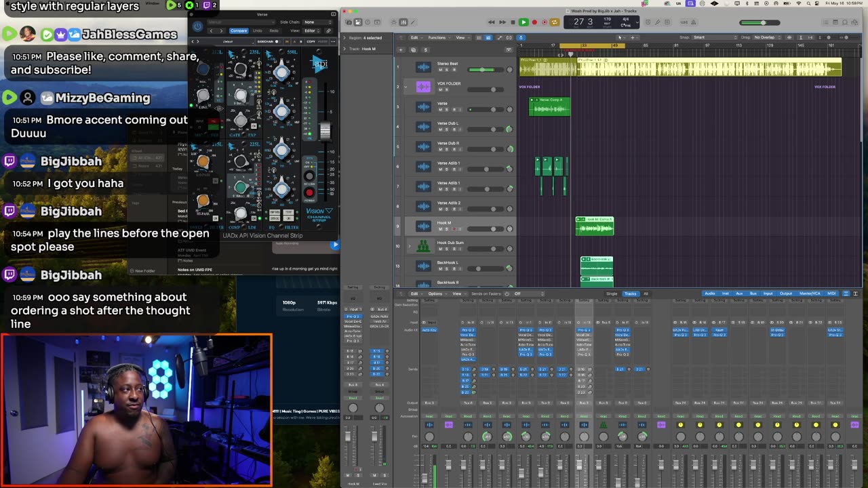Click the Duplicate Track icon beside plus
The image size is (868, 488).
coord(413,49)
